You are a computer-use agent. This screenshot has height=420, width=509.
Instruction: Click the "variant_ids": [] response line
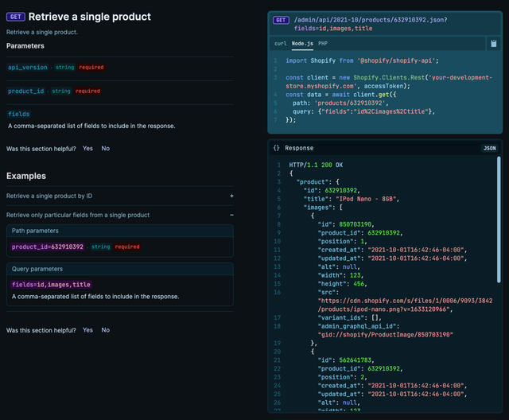click(350, 317)
